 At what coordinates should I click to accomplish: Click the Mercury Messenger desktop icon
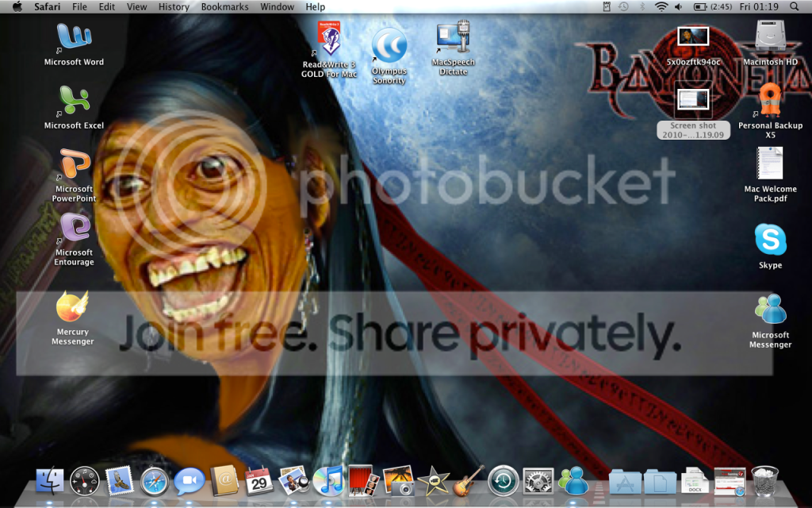[72, 306]
